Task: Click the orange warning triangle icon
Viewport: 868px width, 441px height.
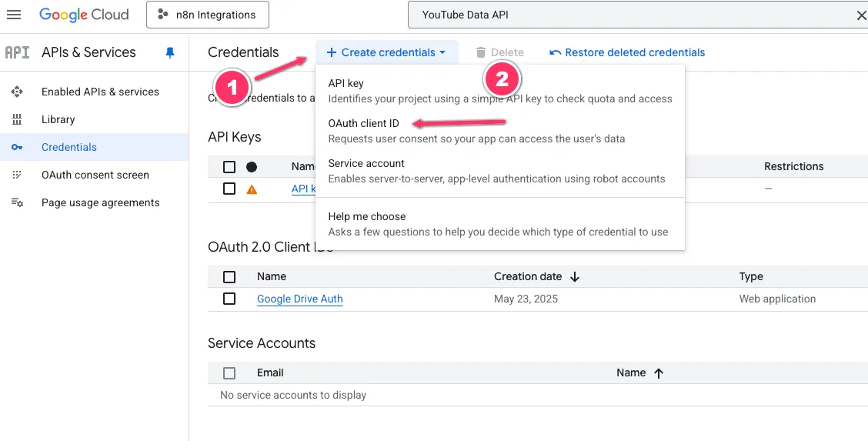Action: click(x=252, y=190)
